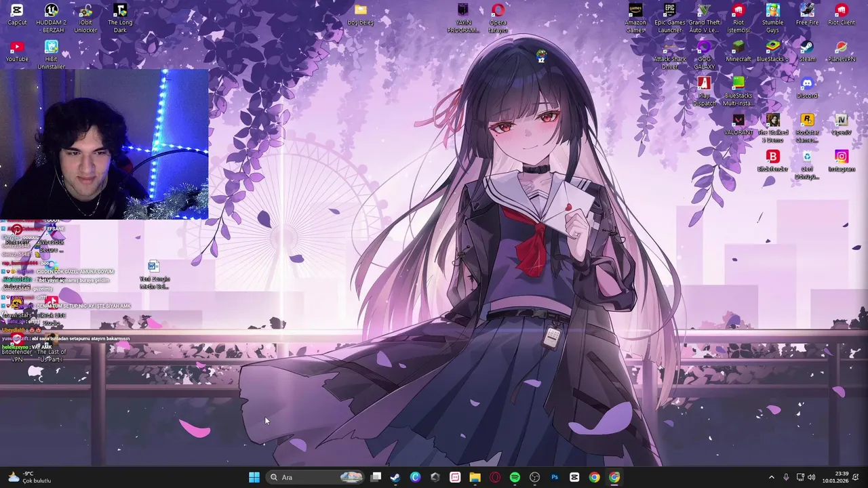Viewport: 868px width, 488px height.
Task: Select the BlueStacks Multi-Instance desktop icon
Action: [738, 91]
